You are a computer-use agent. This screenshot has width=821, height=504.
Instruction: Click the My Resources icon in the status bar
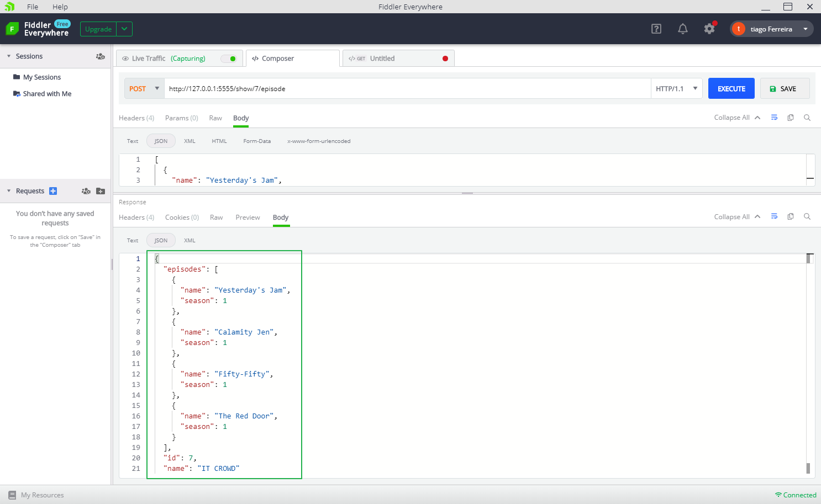[12, 495]
